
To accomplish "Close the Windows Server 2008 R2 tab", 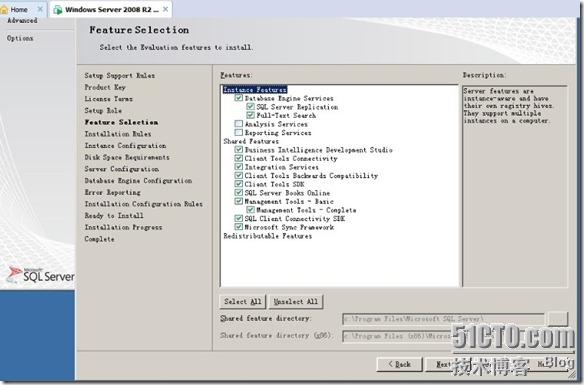I will pos(165,9).
